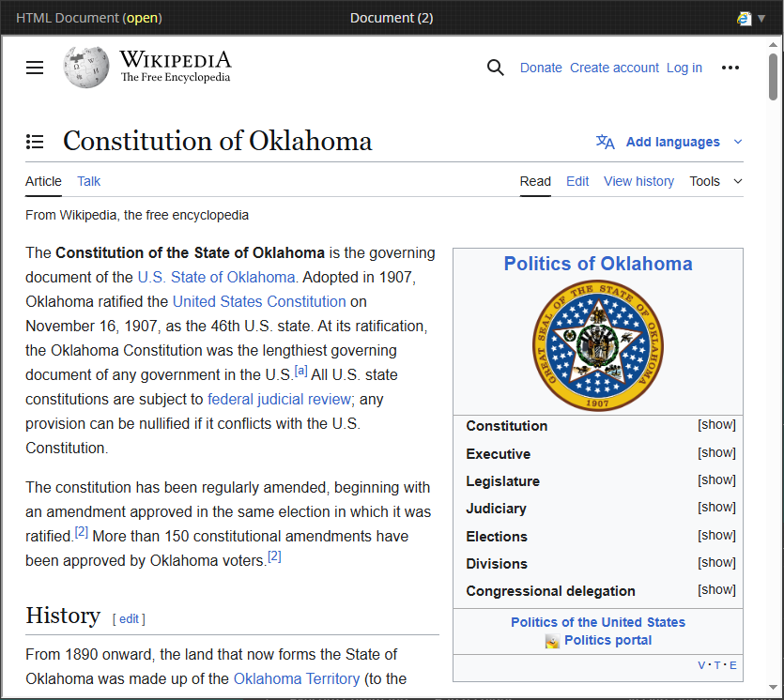Select the Read tab

(x=535, y=181)
